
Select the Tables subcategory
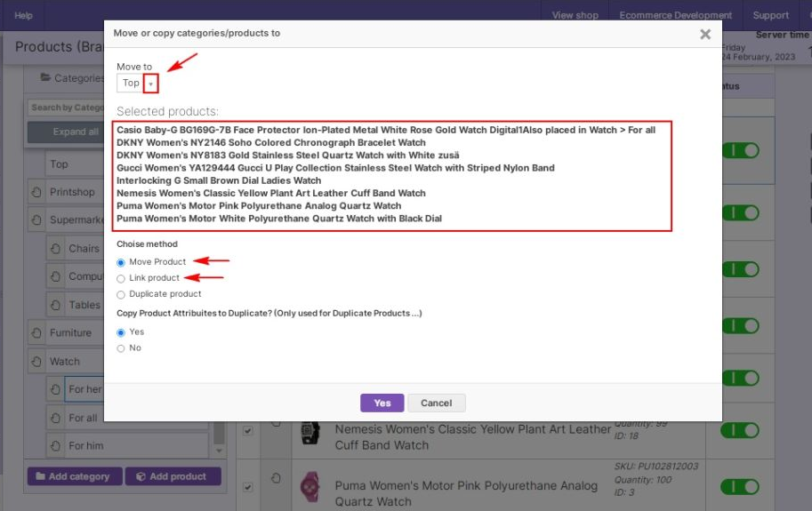point(84,305)
